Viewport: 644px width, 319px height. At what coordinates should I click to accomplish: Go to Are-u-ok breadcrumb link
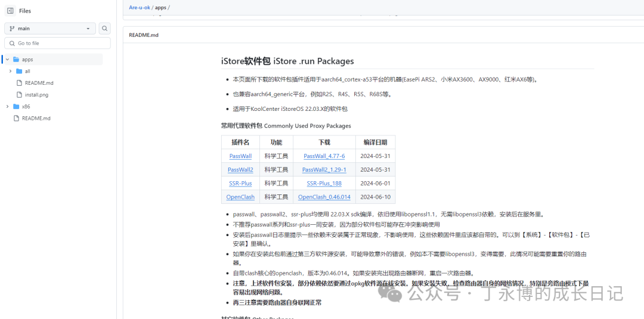pyautogui.click(x=140, y=7)
